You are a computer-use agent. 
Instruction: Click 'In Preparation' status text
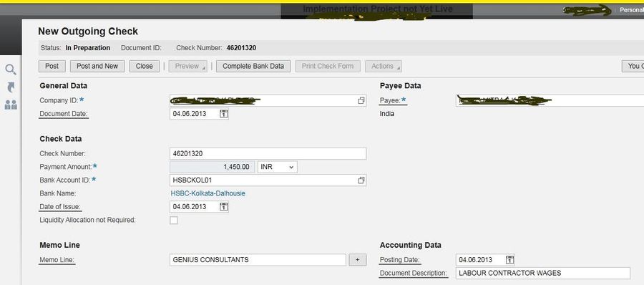[88, 48]
